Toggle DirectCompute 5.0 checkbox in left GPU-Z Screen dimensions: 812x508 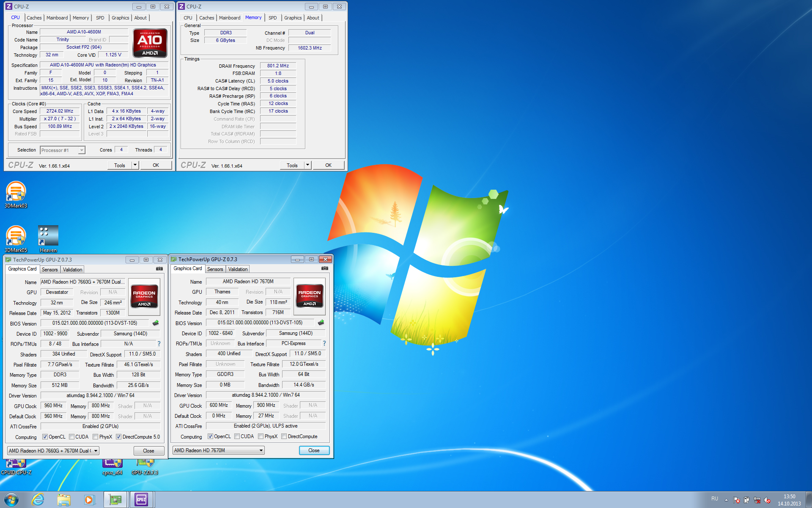pyautogui.click(x=118, y=437)
